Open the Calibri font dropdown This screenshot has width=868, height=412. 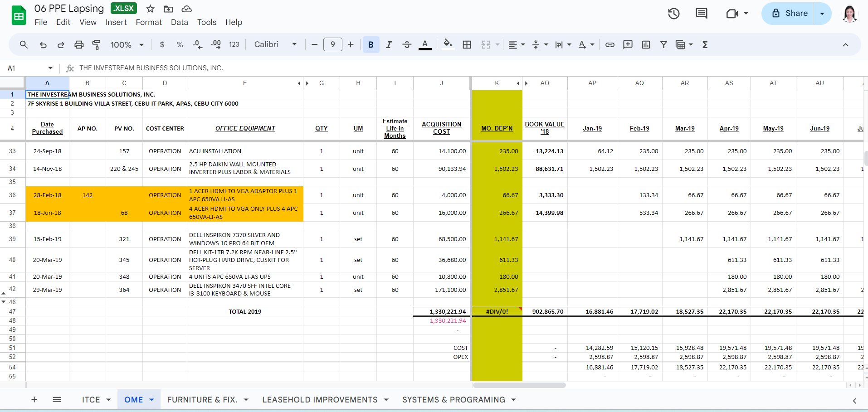coord(275,44)
